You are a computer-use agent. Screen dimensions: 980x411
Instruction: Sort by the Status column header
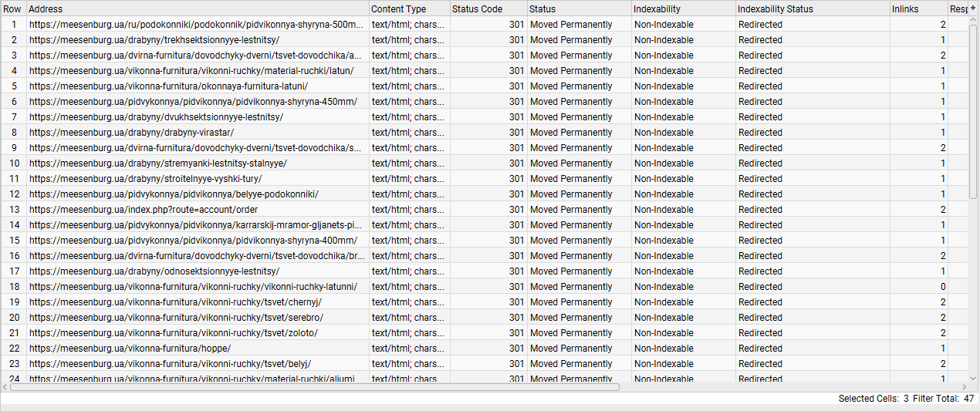pyautogui.click(x=579, y=9)
